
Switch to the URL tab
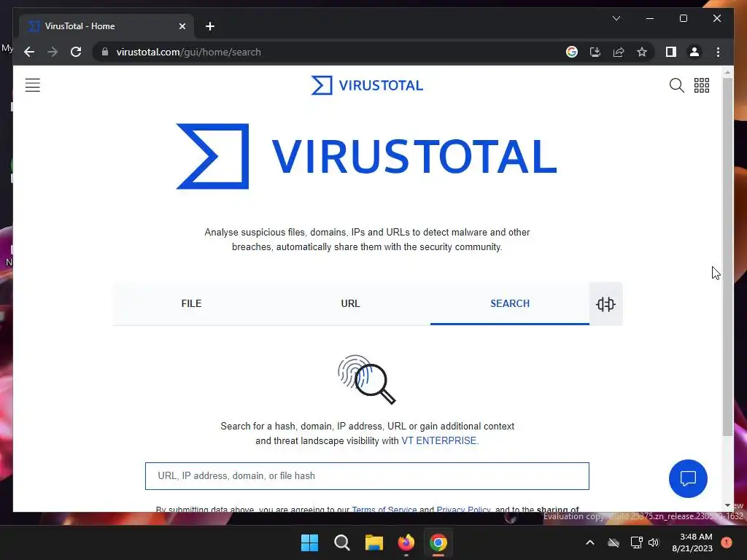[x=351, y=304]
